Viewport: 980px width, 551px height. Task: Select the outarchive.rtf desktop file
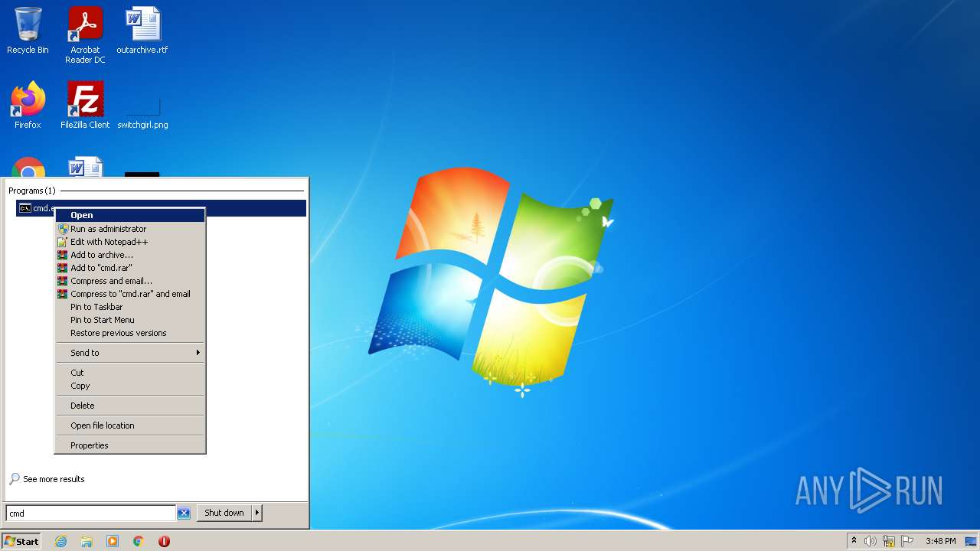click(x=142, y=31)
